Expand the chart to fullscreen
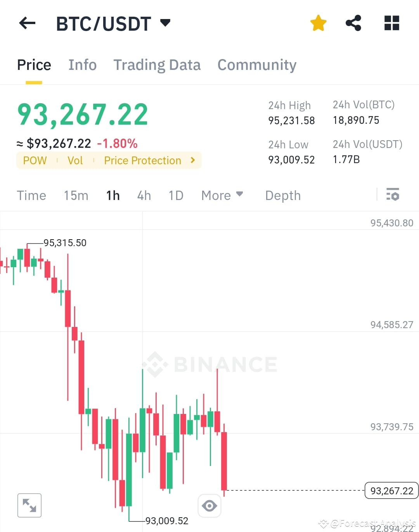This screenshot has width=419, height=532. (29, 505)
